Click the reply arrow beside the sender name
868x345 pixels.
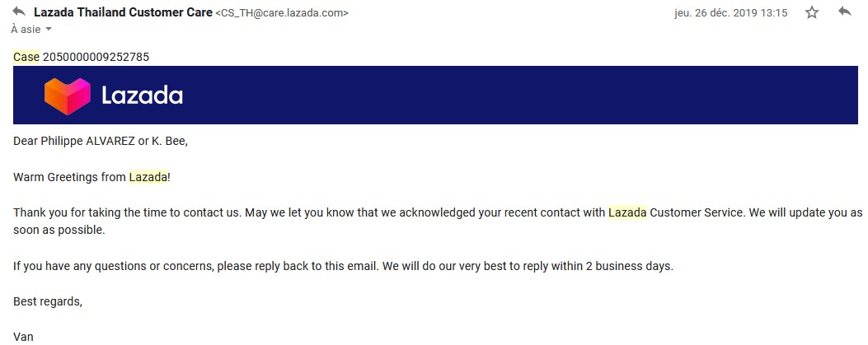pos(19,12)
